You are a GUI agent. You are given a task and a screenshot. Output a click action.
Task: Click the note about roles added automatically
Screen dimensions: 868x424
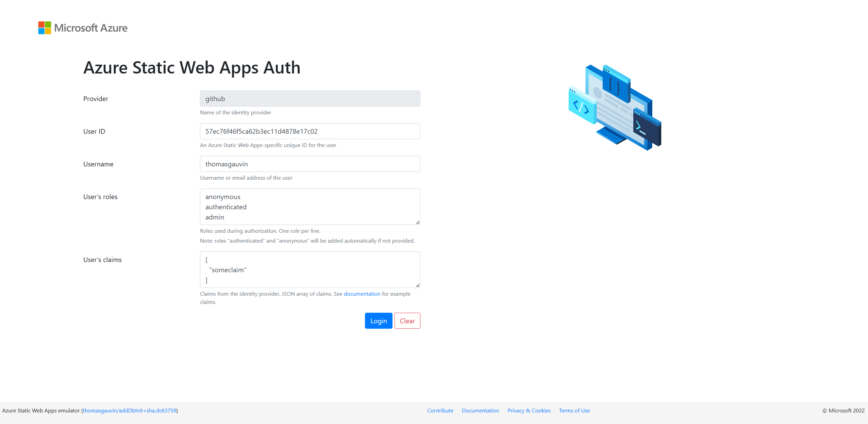[x=307, y=241]
